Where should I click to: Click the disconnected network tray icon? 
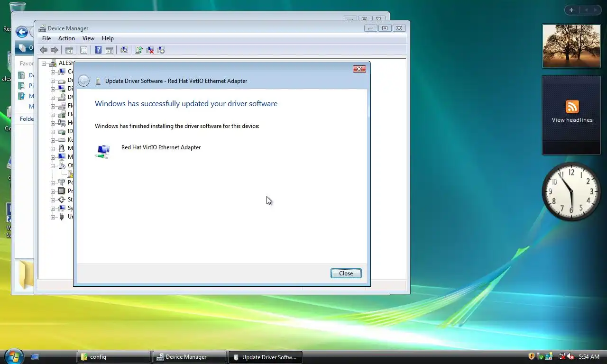tap(562, 356)
